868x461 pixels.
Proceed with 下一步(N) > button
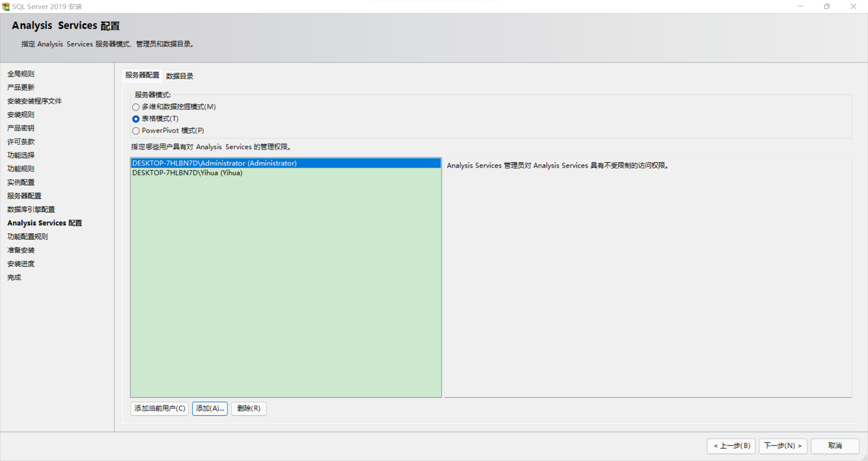click(783, 446)
